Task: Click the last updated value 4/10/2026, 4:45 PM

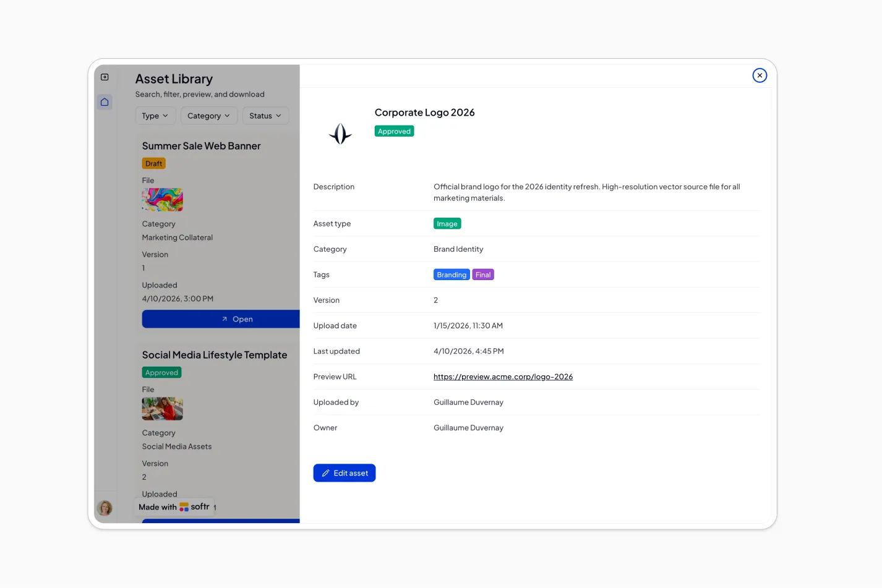Action: (x=469, y=351)
